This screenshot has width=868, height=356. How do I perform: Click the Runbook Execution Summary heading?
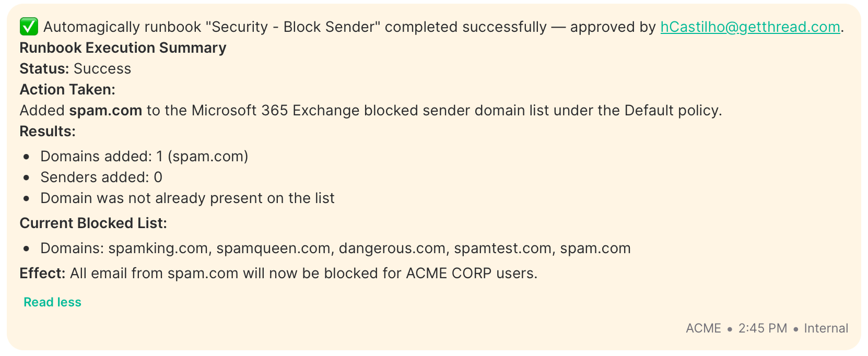pos(123,48)
